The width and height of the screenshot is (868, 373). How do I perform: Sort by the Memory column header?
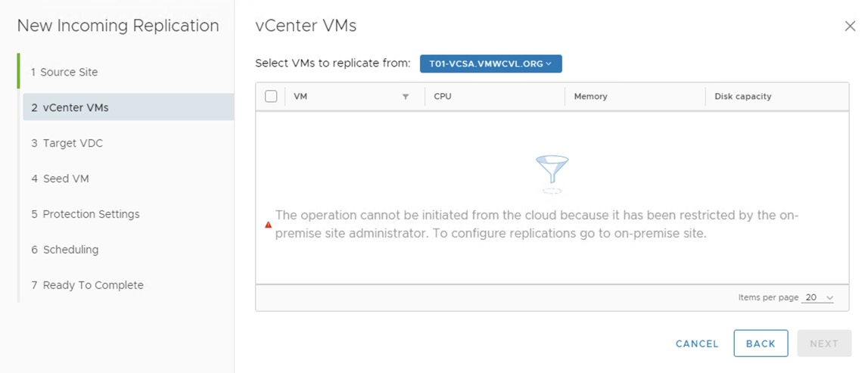pos(590,97)
